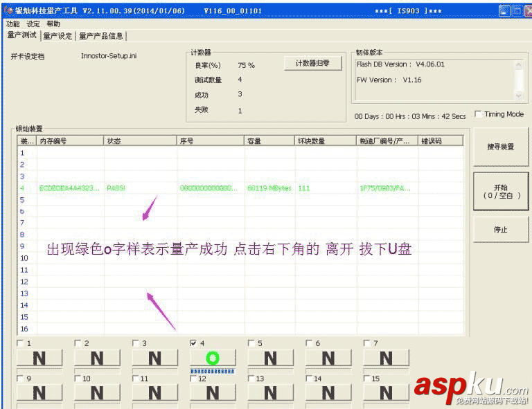Click the 60119 MBytes capacity cell
Viewport: 532px width, 409px height.
click(x=269, y=188)
